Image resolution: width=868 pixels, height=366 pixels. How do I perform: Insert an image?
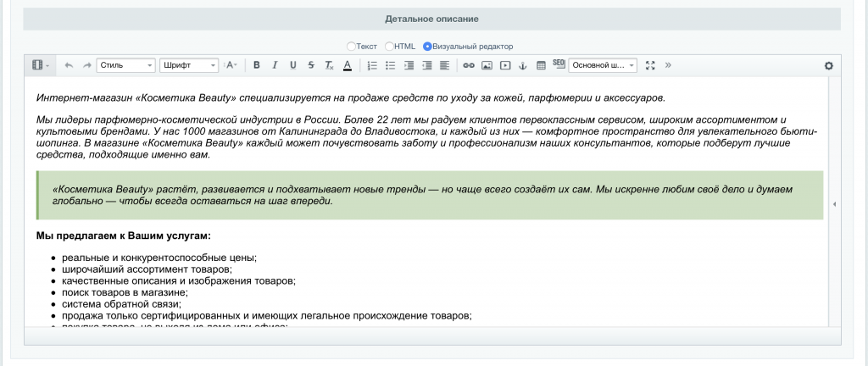(x=487, y=65)
